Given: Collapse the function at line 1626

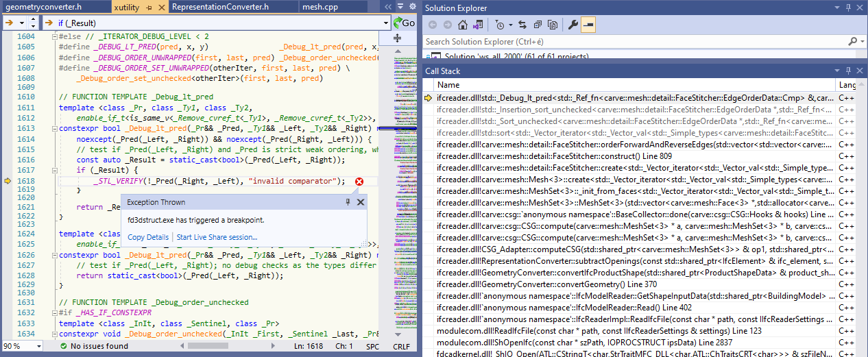Looking at the screenshot, I should coord(54,254).
